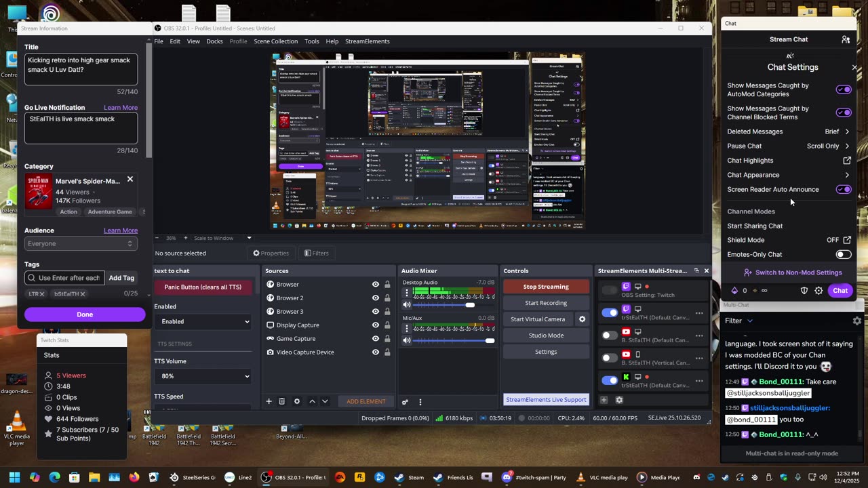Toggle Screen Reader Auto Announce

click(844, 190)
